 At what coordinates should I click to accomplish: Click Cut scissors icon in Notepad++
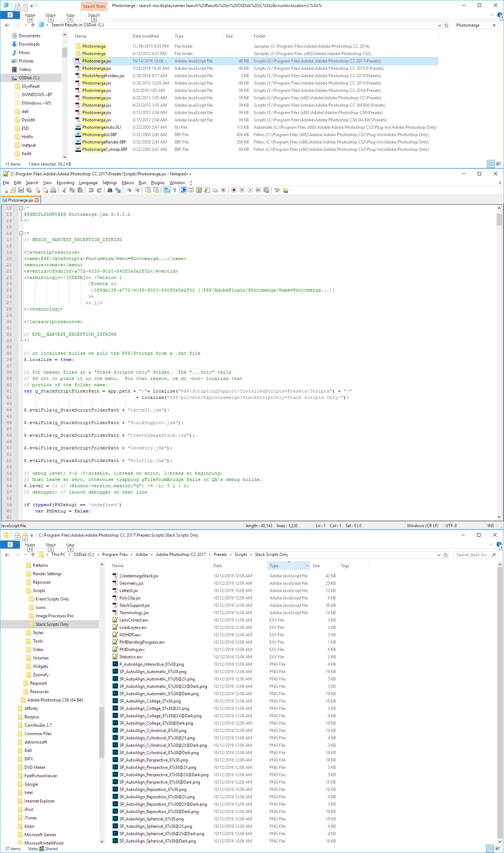click(64, 190)
